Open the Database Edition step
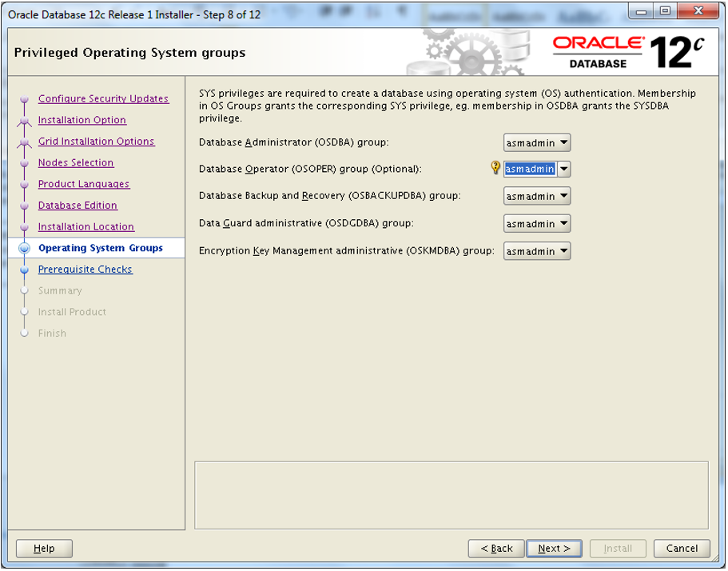The height and width of the screenshot is (571, 728). tap(78, 206)
